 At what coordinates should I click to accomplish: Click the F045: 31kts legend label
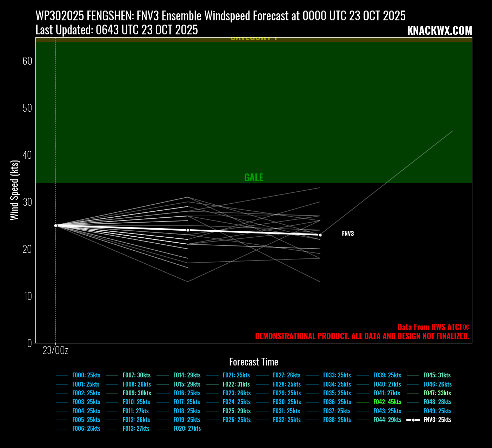tap(437, 375)
